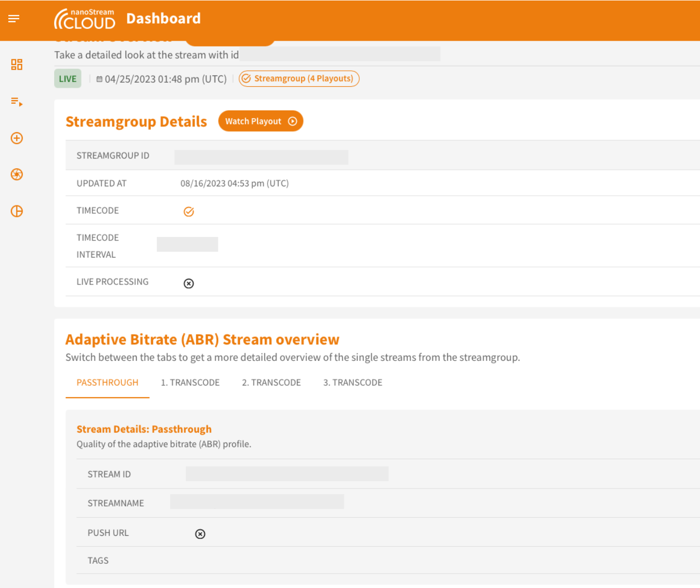Click the redacted Stream ID value
700x588 pixels.
pos(287,474)
